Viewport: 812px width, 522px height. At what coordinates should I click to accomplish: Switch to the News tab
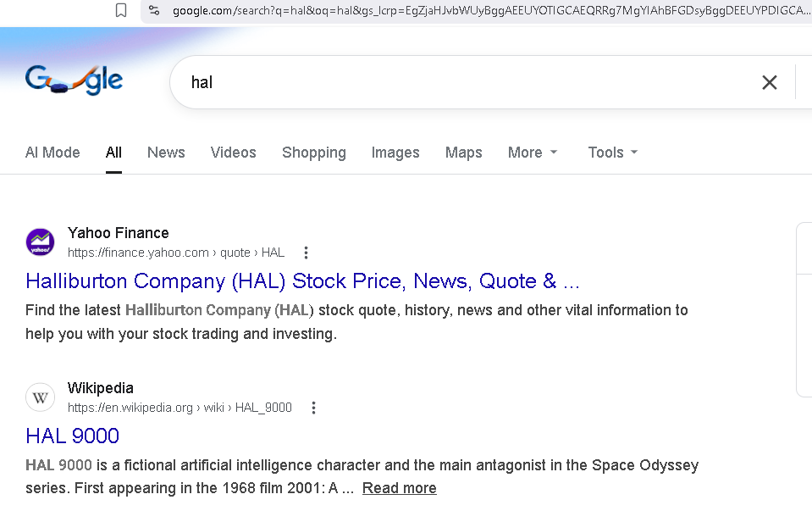click(x=166, y=153)
